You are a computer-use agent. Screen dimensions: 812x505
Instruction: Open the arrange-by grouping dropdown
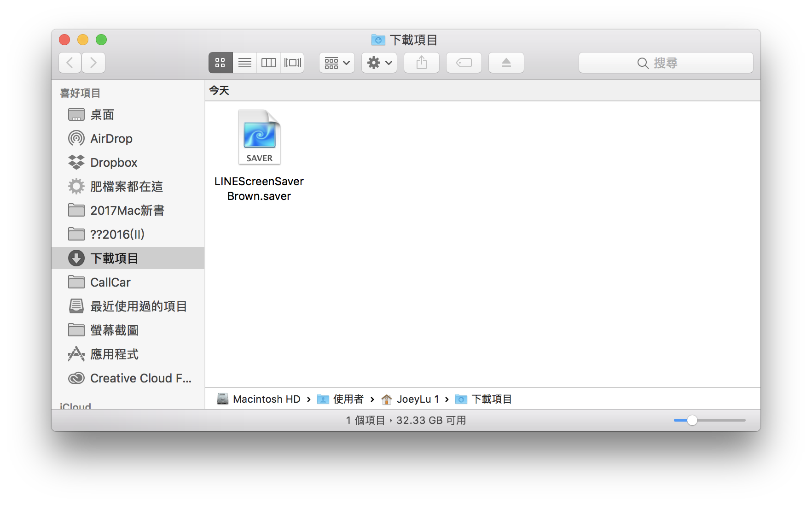[337, 63]
